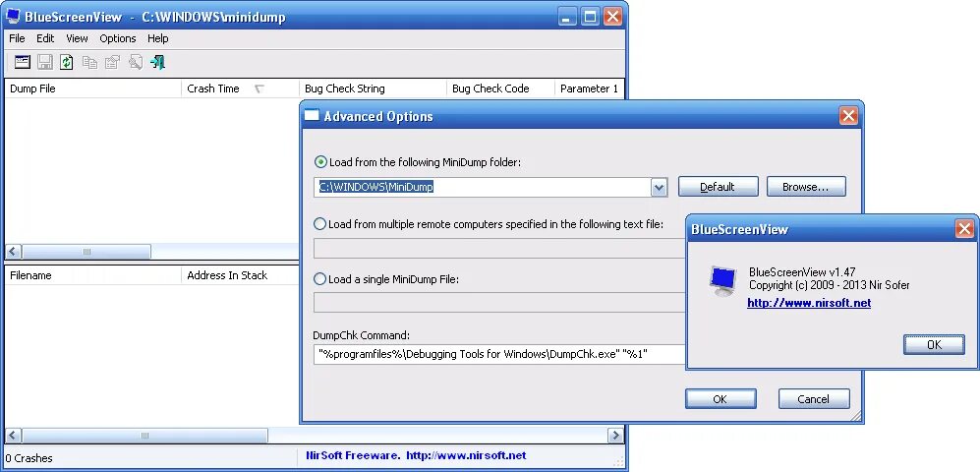
Task: Click the Parameter 1 column header
Action: click(x=590, y=88)
